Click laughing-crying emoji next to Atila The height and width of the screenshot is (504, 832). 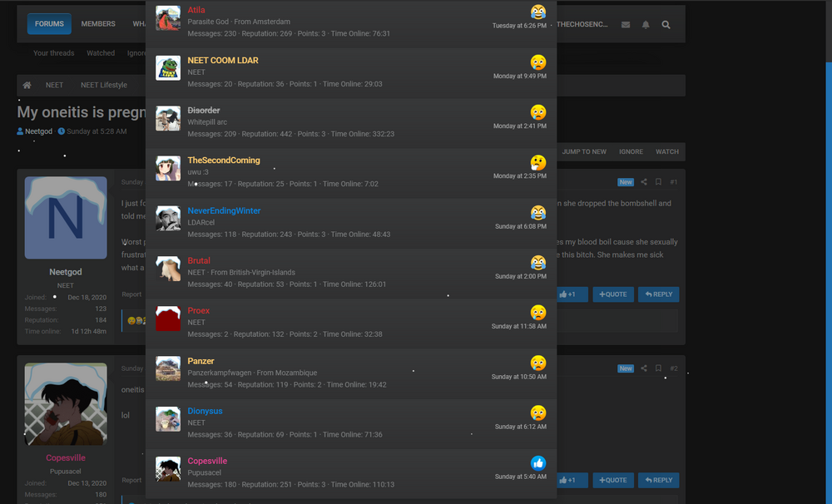pos(538,12)
